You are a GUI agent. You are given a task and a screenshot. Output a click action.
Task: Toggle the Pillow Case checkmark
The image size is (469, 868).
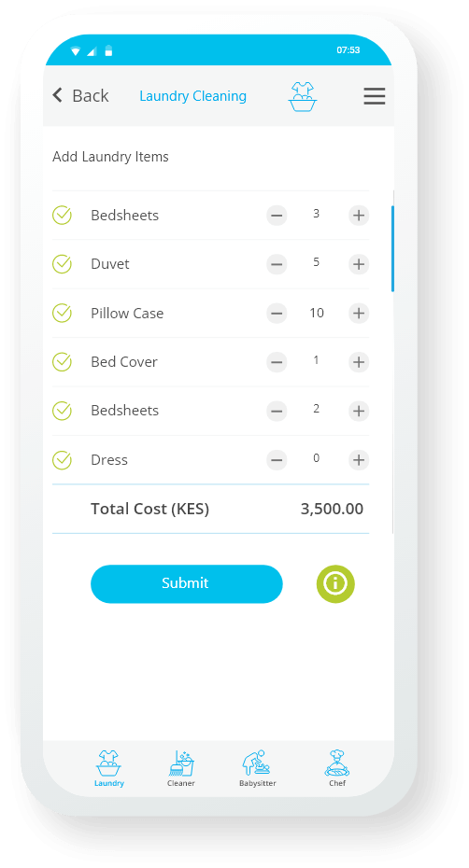(62, 313)
